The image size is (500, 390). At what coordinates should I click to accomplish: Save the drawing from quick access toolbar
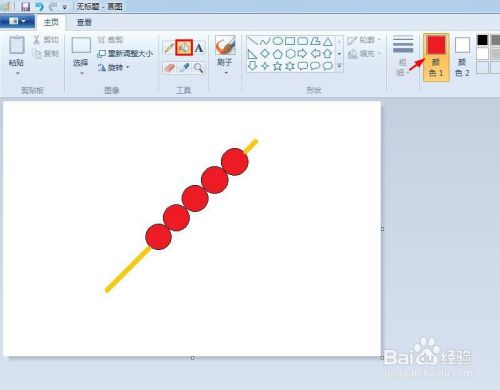pyautogui.click(x=25, y=6)
